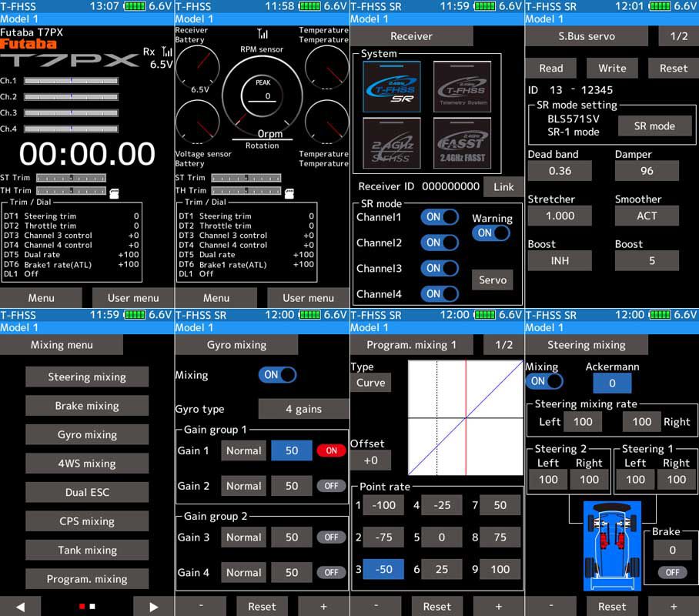Select the Dead band value 0.36
This screenshot has height=616, width=699.
560,171
